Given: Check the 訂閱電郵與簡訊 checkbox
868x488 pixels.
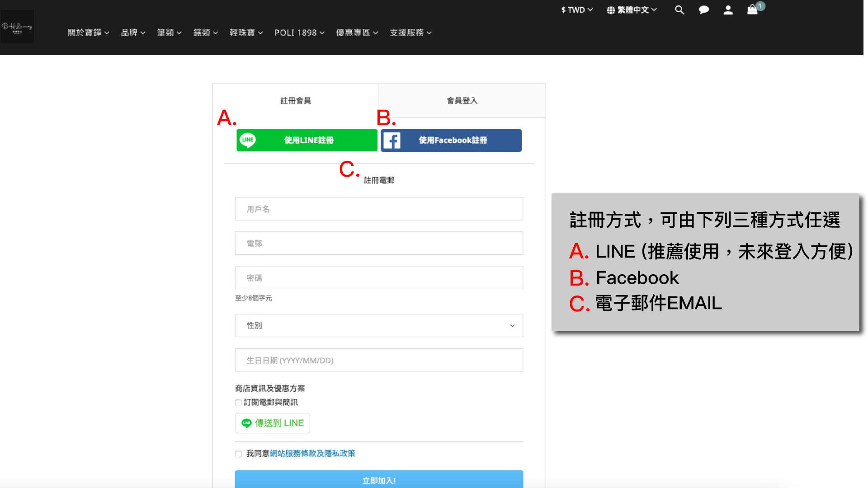Looking at the screenshot, I should point(238,403).
